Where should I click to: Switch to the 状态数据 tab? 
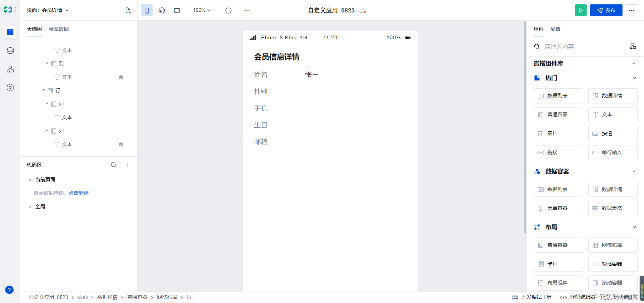pos(59,29)
